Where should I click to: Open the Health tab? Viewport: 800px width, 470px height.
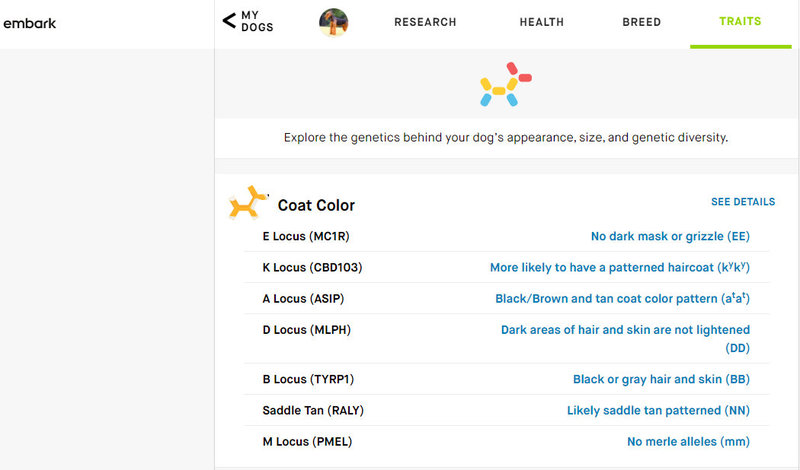(x=542, y=22)
